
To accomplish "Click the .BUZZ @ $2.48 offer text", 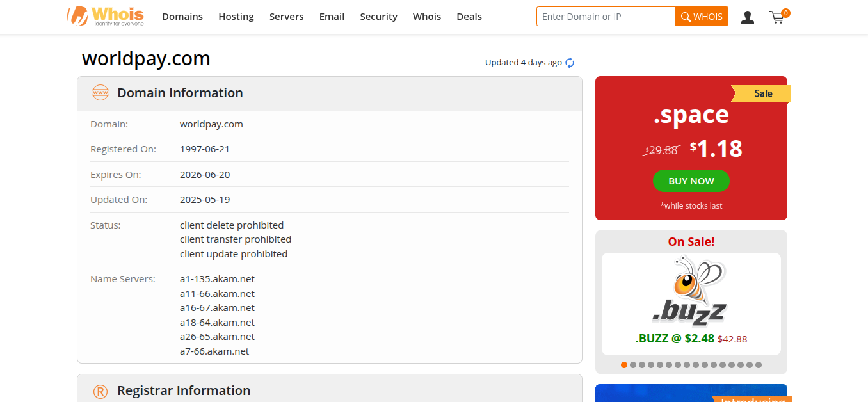I will [675, 339].
